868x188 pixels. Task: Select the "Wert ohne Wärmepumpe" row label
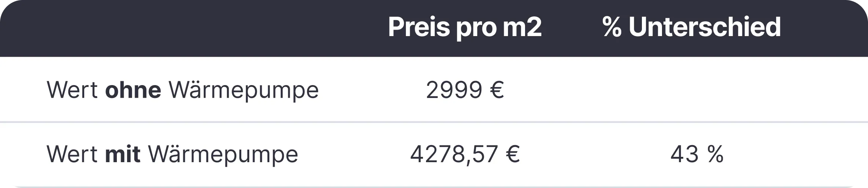click(182, 91)
